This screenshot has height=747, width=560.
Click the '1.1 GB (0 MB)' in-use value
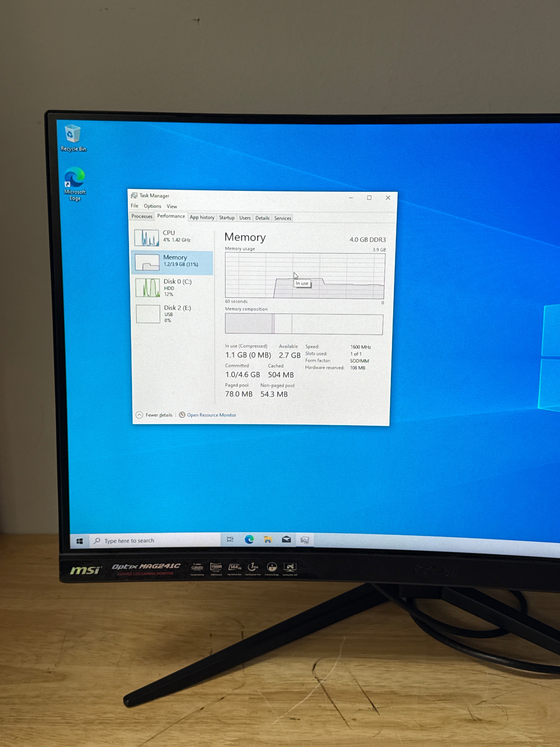(x=248, y=355)
